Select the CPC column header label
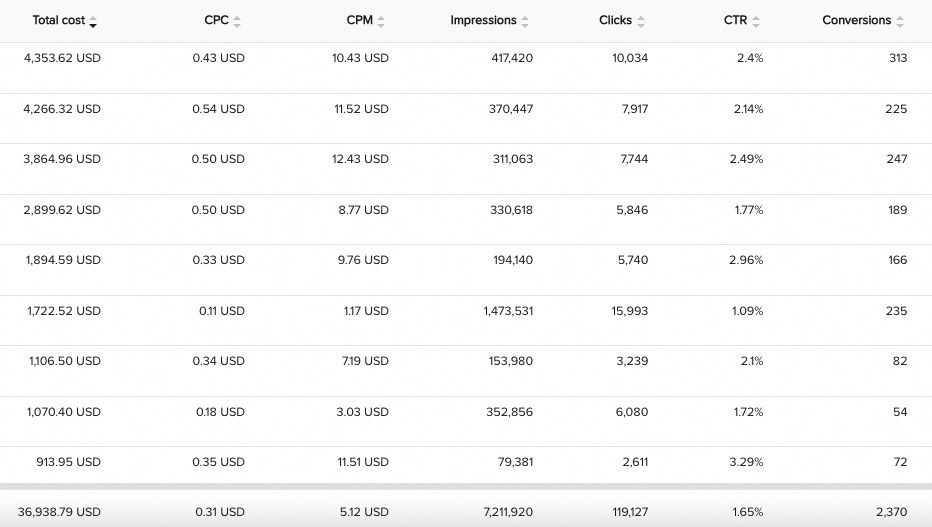The width and height of the screenshot is (932, 527). tap(216, 20)
